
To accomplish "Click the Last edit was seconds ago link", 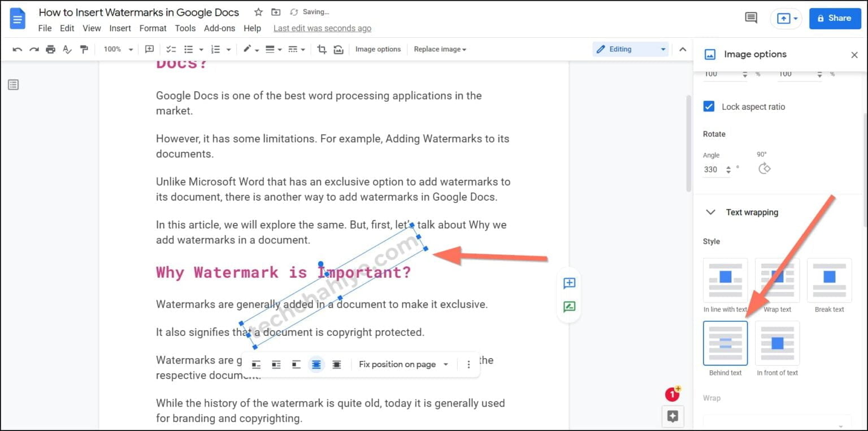I will 322,28.
